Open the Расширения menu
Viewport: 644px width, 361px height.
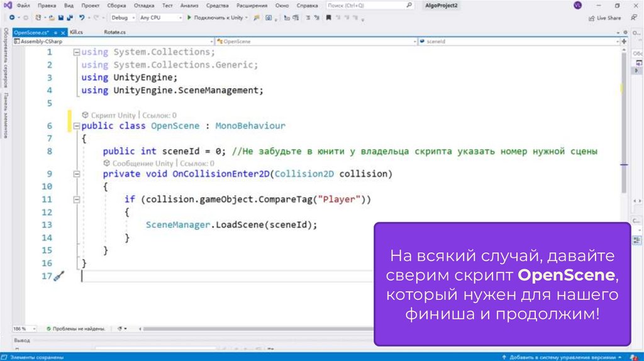[252, 5]
